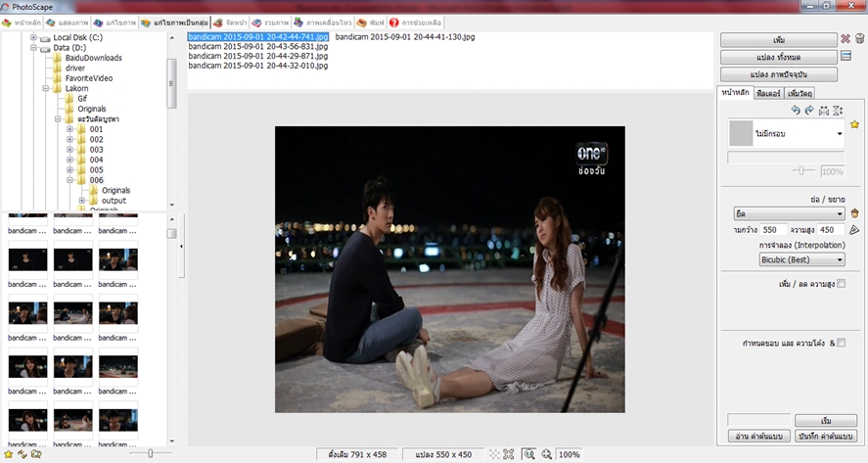The width and height of the screenshot is (868, 463).
Task: Open the แก้ไขภาพ (Editor) tab
Action: pos(114,23)
